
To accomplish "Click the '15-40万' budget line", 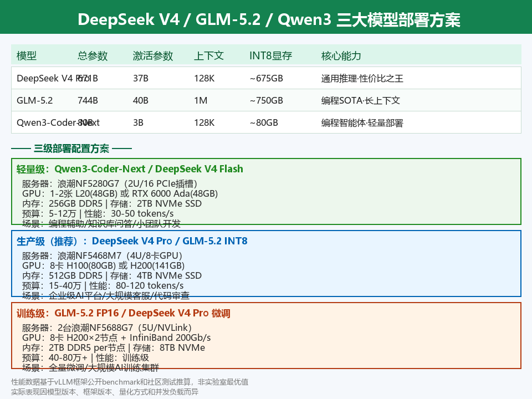I will [103, 285].
